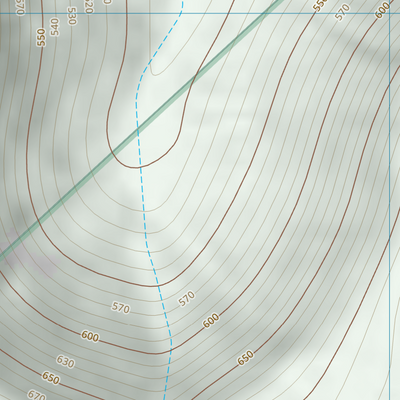Image resolution: width=400 pixels, height=400 pixels.
Task: Select the 670 contour elevation label
Action: (x=36, y=396)
